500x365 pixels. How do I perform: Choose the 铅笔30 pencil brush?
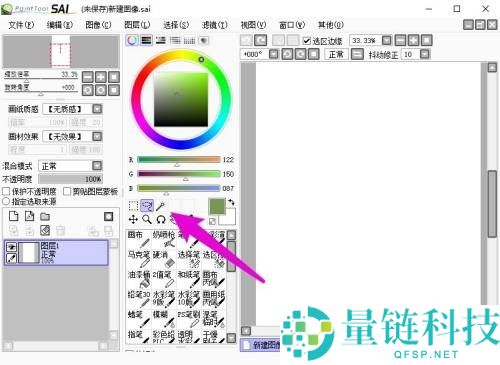[139, 299]
